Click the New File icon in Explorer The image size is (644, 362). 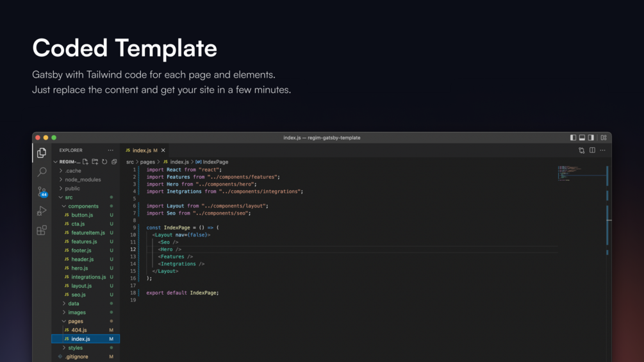click(x=85, y=161)
